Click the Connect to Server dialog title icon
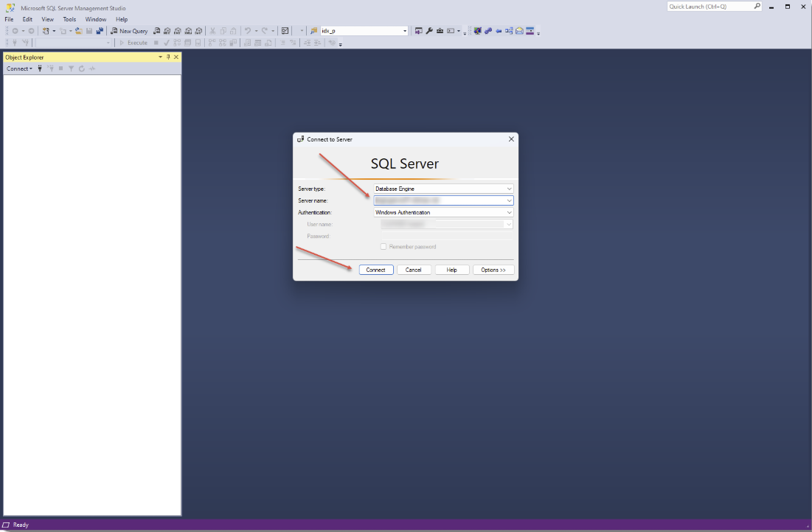 300,139
